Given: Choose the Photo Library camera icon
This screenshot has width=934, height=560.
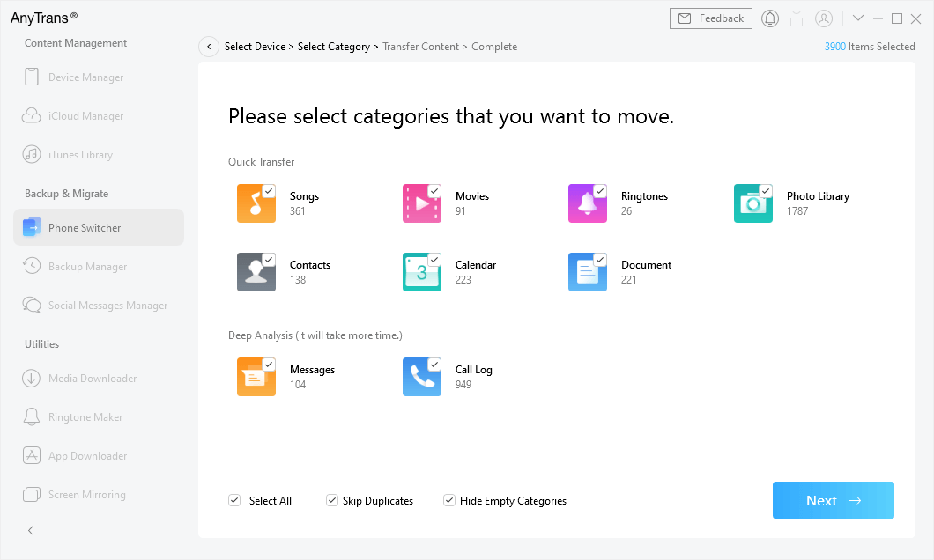Looking at the screenshot, I should [752, 203].
